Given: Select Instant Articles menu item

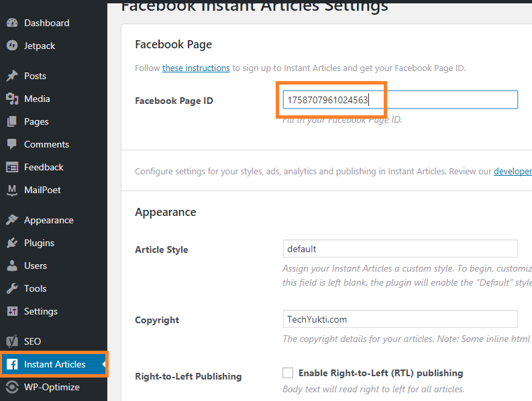Looking at the screenshot, I should coord(54,364).
